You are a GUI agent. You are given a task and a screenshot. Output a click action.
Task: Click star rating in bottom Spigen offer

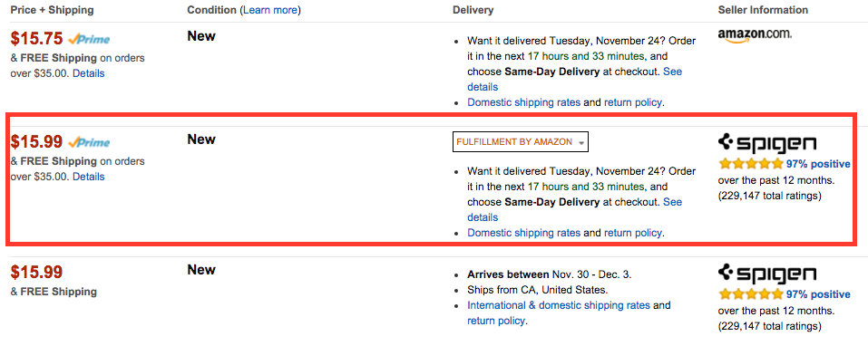click(751, 294)
